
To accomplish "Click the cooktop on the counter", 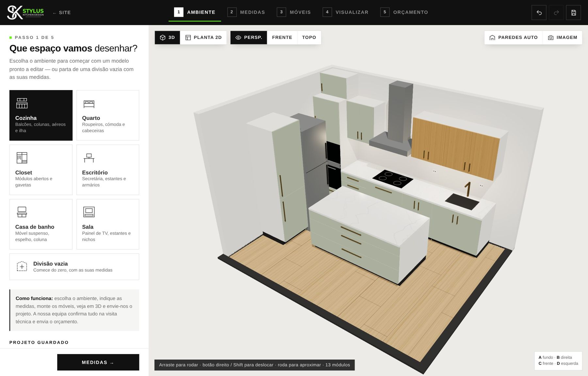I will pyautogui.click(x=393, y=179).
